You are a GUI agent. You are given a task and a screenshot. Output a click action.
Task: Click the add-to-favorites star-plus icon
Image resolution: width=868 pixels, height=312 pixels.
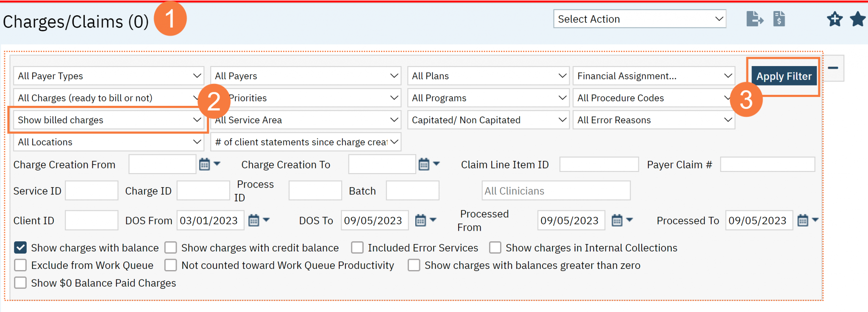[834, 19]
